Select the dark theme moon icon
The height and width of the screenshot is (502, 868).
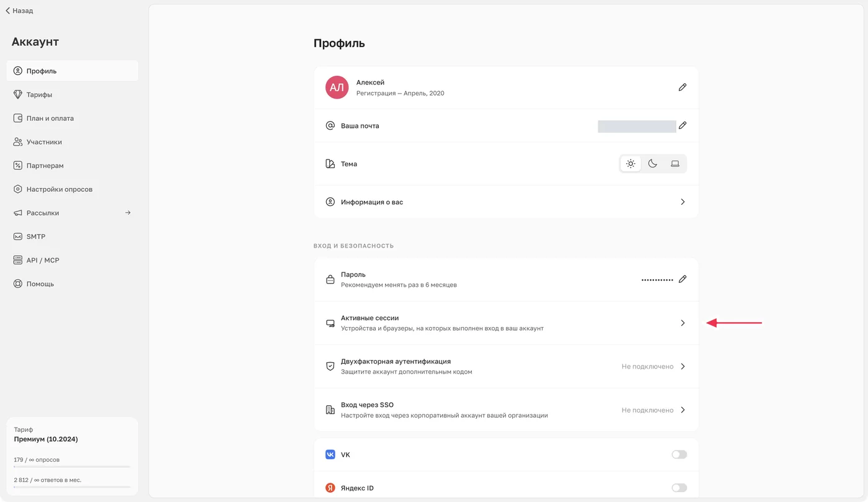[x=653, y=164]
